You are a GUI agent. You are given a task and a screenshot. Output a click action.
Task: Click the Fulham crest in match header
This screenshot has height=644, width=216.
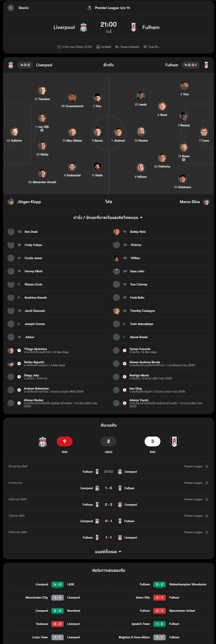(x=134, y=27)
